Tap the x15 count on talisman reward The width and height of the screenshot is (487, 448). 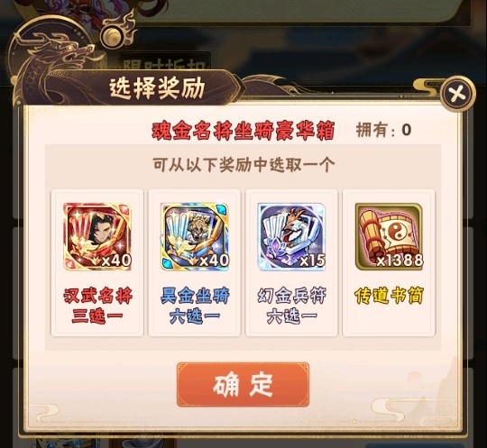point(312,261)
